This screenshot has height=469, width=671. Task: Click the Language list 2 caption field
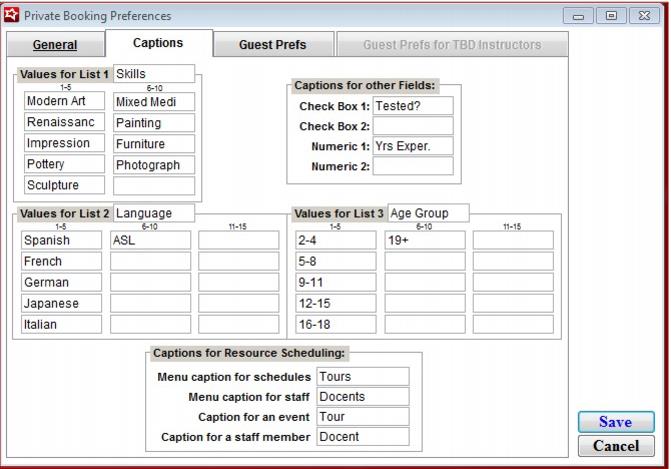(x=153, y=213)
